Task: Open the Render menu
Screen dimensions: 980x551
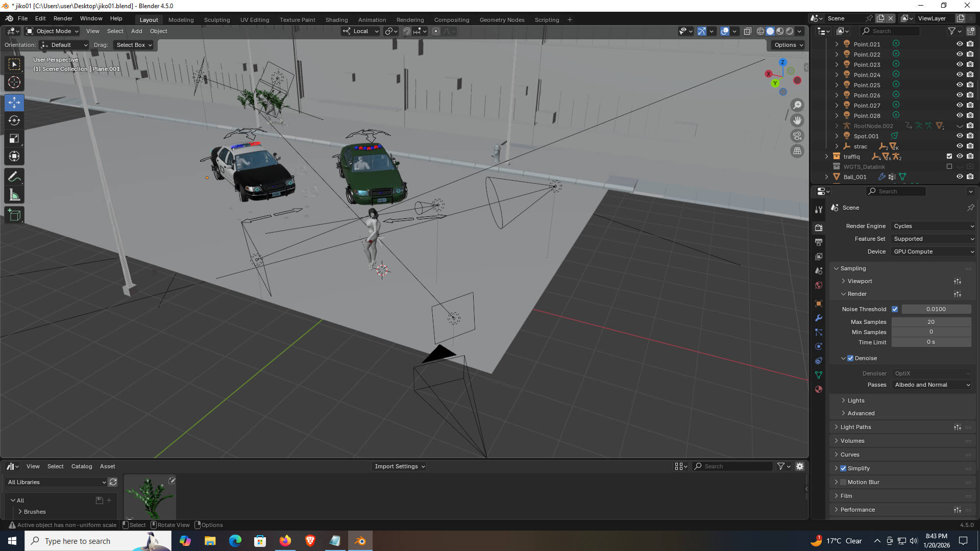Action: pos(63,18)
